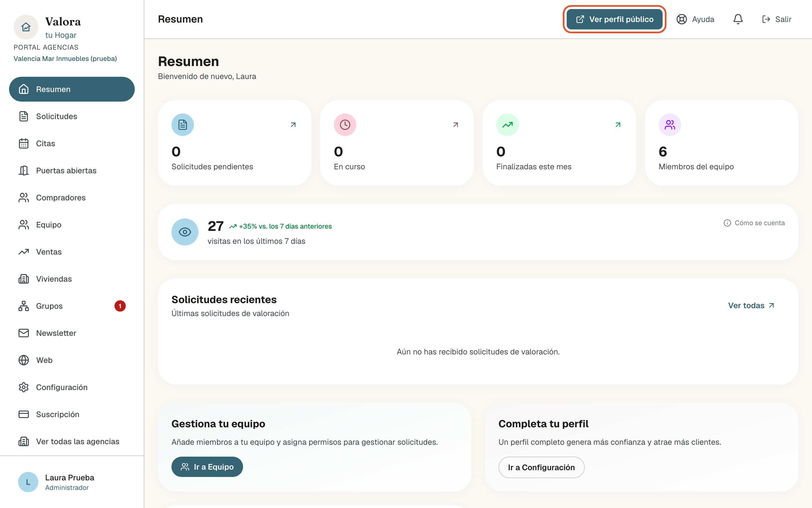Click the eye icon for visits
This screenshot has height=508, width=812.
pyautogui.click(x=185, y=232)
